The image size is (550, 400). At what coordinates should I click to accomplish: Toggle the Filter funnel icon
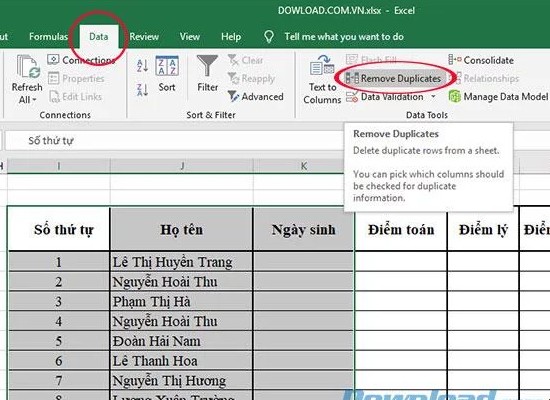coord(207,66)
